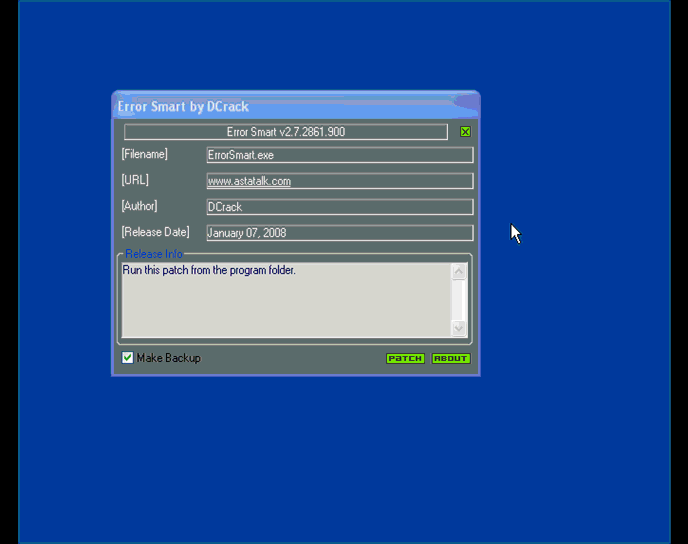
Task: Click the [Author] label
Action: [x=142, y=206]
